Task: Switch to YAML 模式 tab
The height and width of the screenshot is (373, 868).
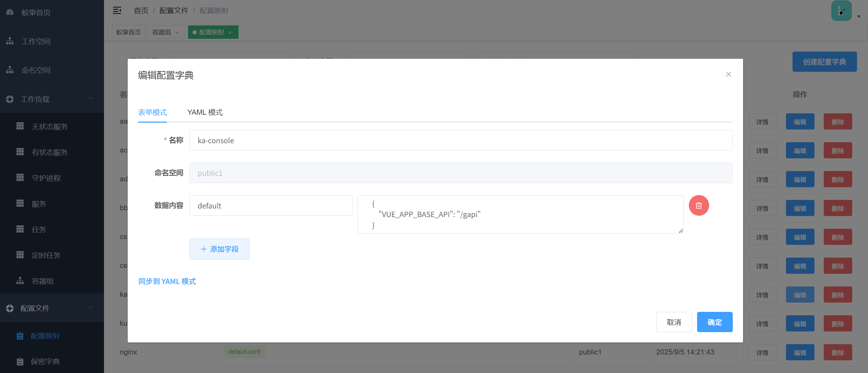Action: 205,112
